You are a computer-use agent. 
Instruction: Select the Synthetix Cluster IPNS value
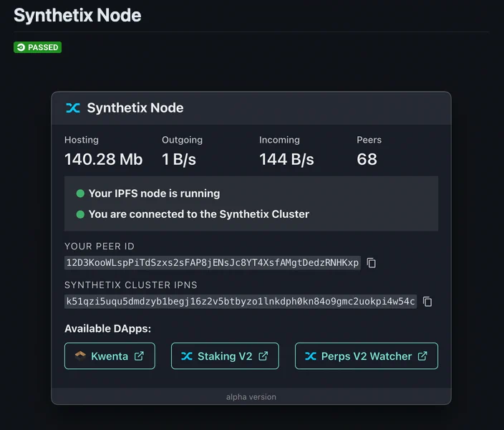[x=241, y=302]
